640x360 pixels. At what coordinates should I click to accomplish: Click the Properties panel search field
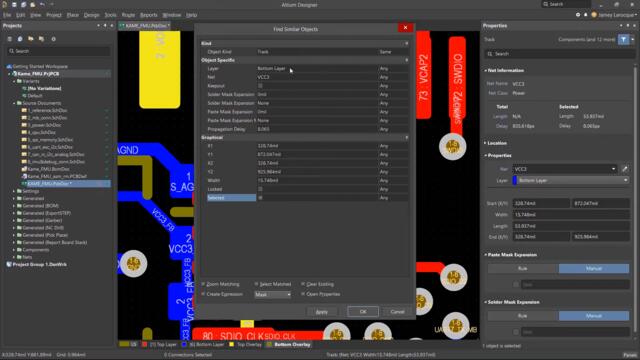(559, 54)
